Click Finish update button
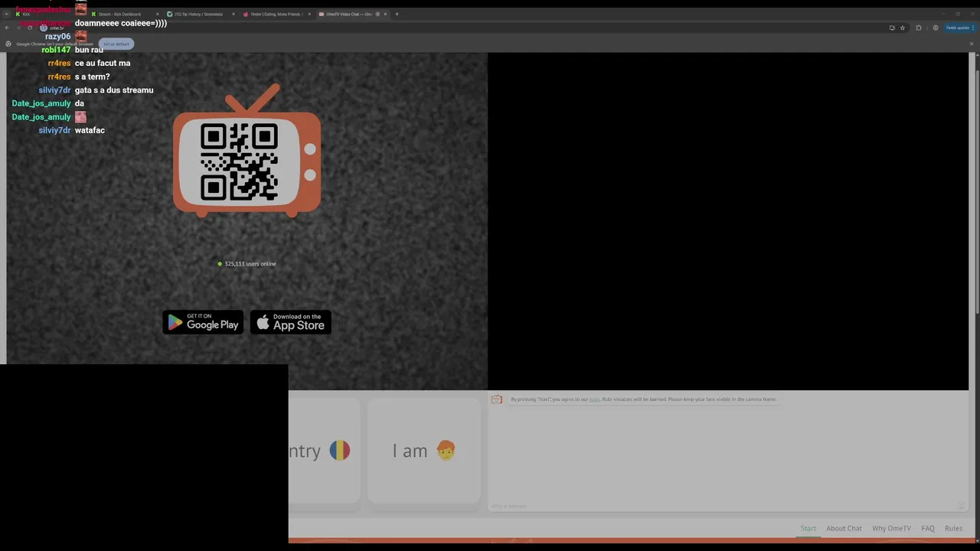This screenshot has width=980, height=551. coord(959,28)
